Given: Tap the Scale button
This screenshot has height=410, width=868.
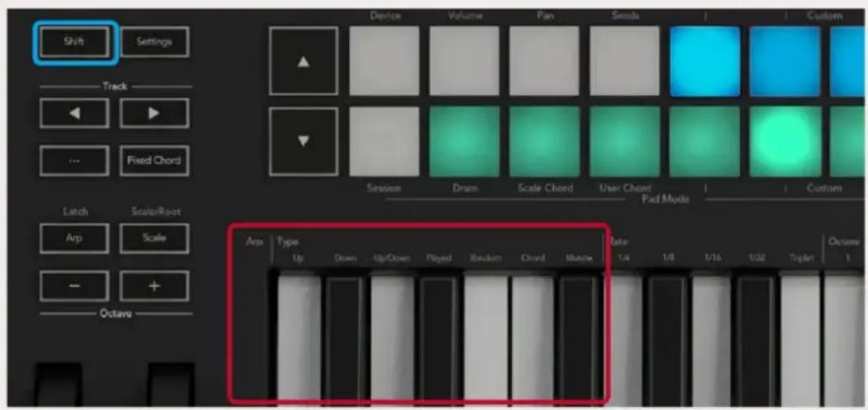Looking at the screenshot, I should 155,238.
